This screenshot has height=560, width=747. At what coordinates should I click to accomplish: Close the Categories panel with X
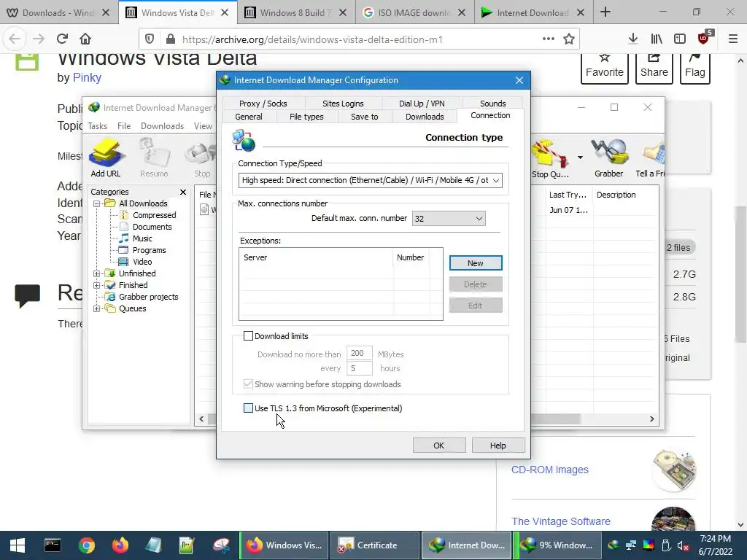pyautogui.click(x=183, y=192)
